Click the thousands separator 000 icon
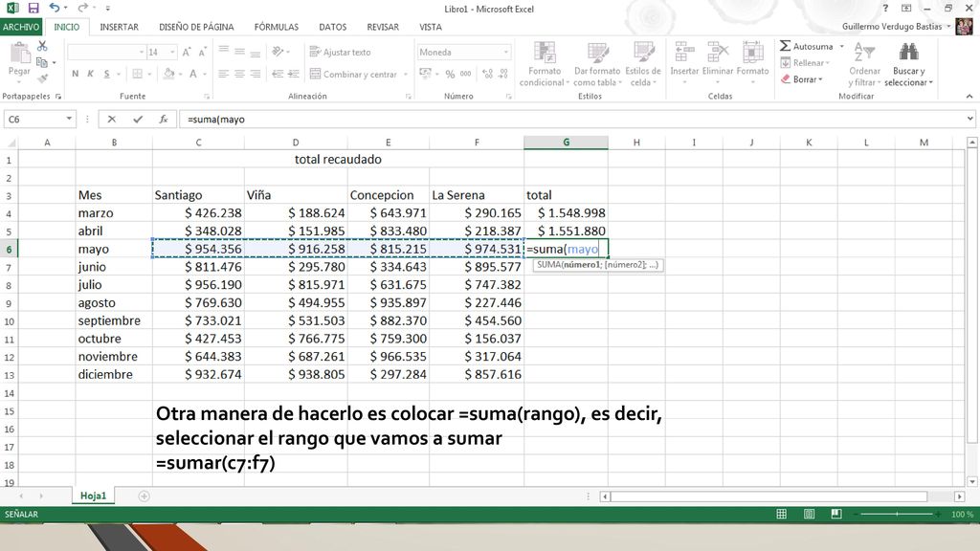980x551 pixels. click(466, 74)
